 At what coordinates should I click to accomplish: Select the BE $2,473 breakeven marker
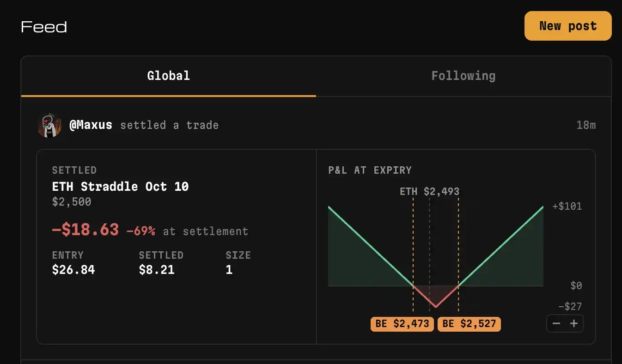(x=402, y=324)
